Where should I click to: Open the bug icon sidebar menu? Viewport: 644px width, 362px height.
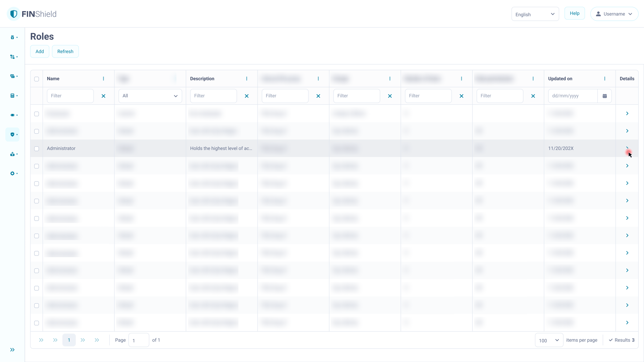pyautogui.click(x=12, y=38)
